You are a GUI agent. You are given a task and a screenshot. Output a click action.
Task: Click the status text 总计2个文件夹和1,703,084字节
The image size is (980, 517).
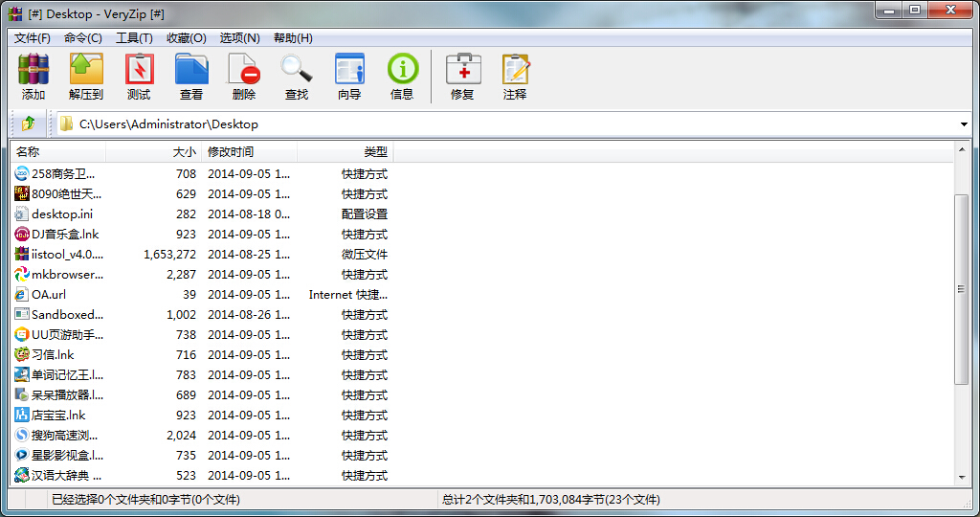click(550, 500)
